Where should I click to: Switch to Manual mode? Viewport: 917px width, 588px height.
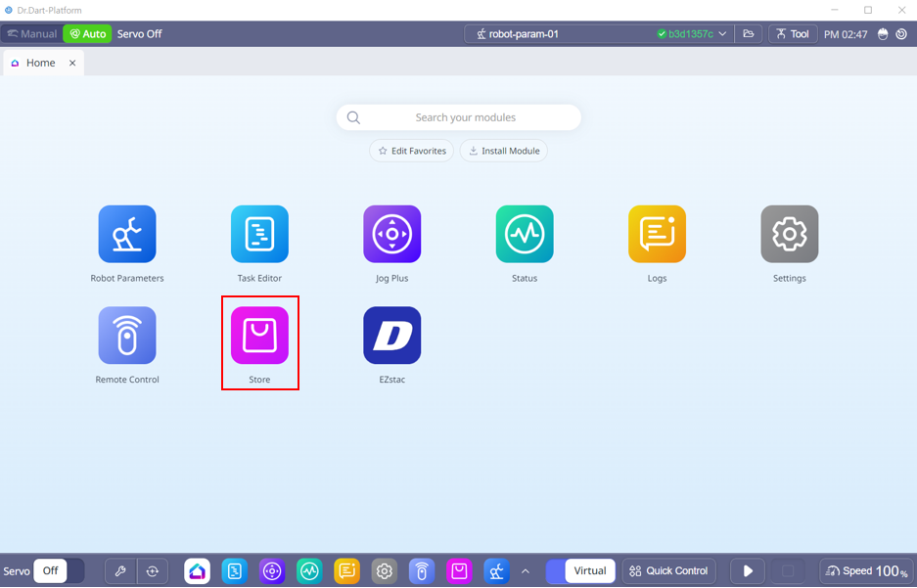tap(31, 34)
